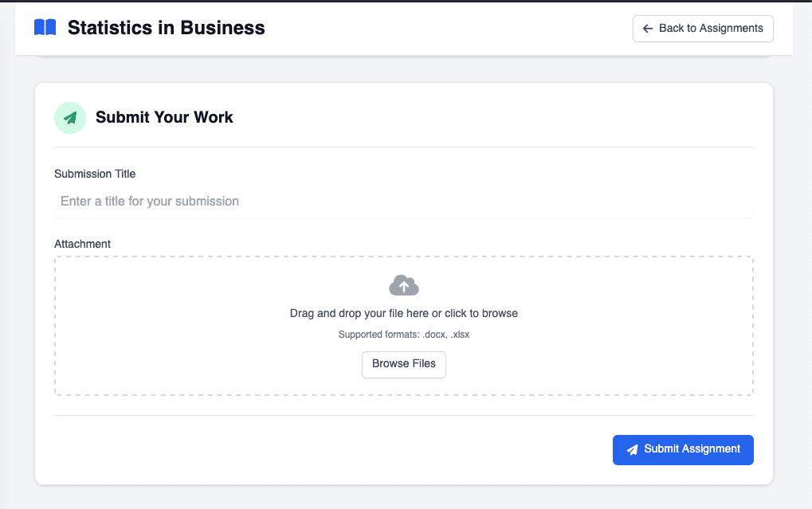Click the Supported formats text line
The image size is (812, 509).
404,335
